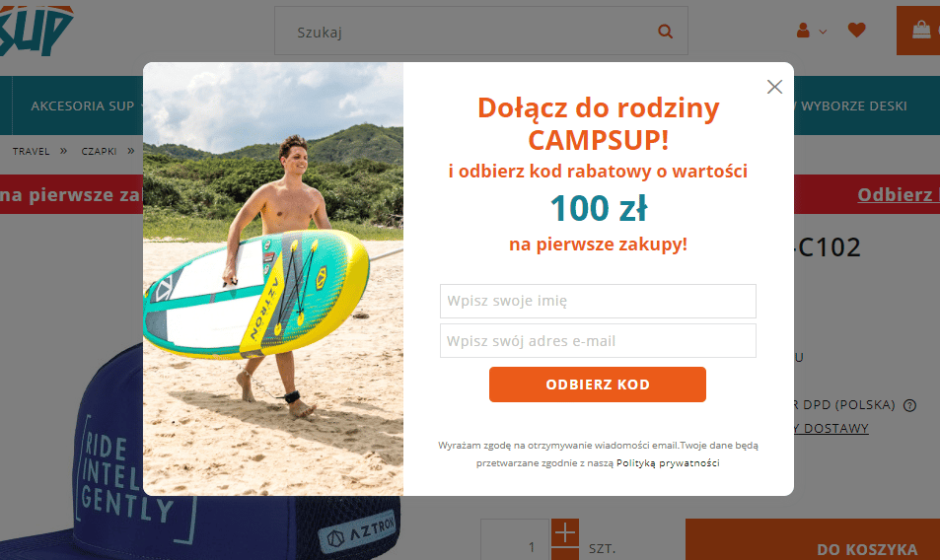Open wishlist heart icon

[x=856, y=31]
